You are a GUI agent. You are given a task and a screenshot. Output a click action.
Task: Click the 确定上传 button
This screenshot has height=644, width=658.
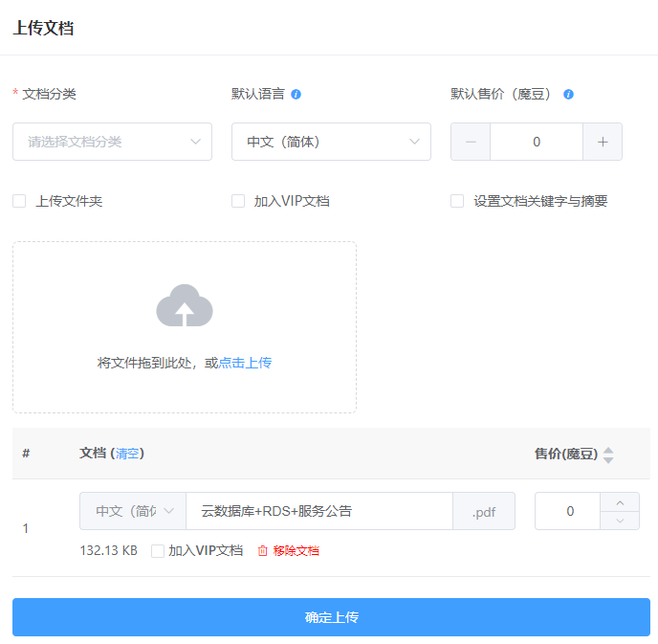point(331,617)
